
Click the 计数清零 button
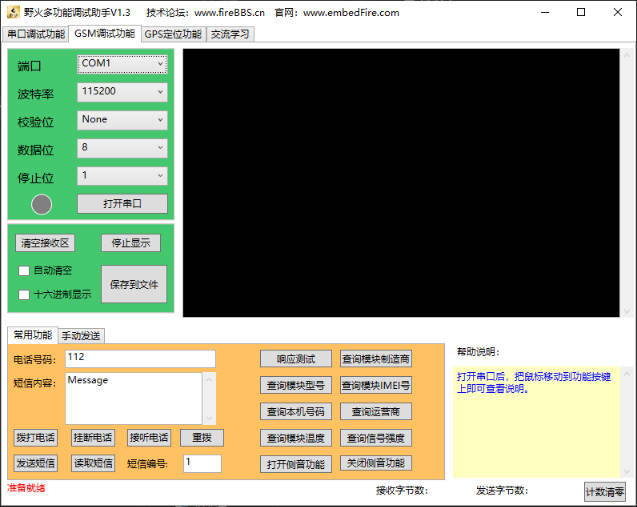605,492
